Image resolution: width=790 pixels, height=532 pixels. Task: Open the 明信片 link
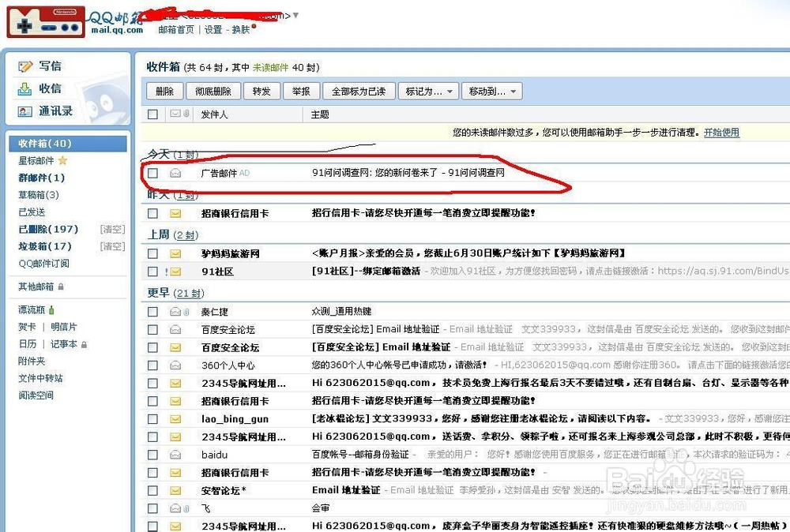click(63, 327)
